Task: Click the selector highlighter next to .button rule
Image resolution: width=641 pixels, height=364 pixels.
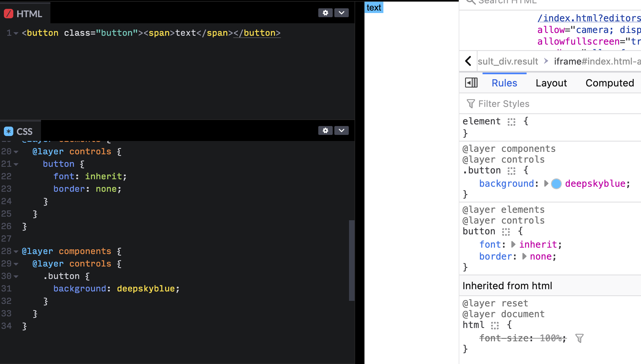Action: [x=511, y=171]
